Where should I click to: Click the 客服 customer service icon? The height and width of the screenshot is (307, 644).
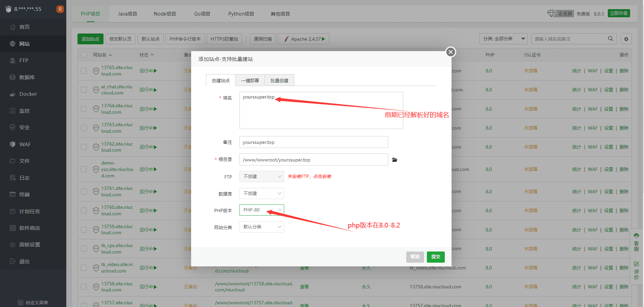(636, 242)
